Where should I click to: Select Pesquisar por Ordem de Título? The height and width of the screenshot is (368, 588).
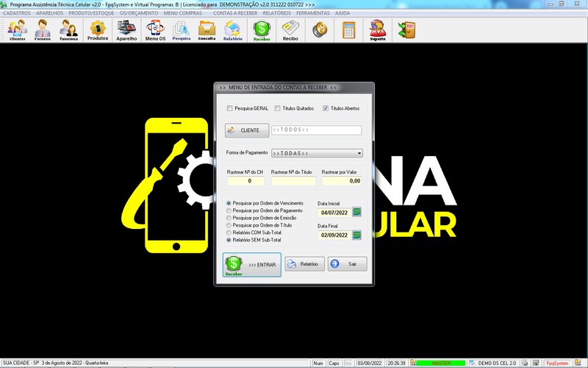pos(229,225)
